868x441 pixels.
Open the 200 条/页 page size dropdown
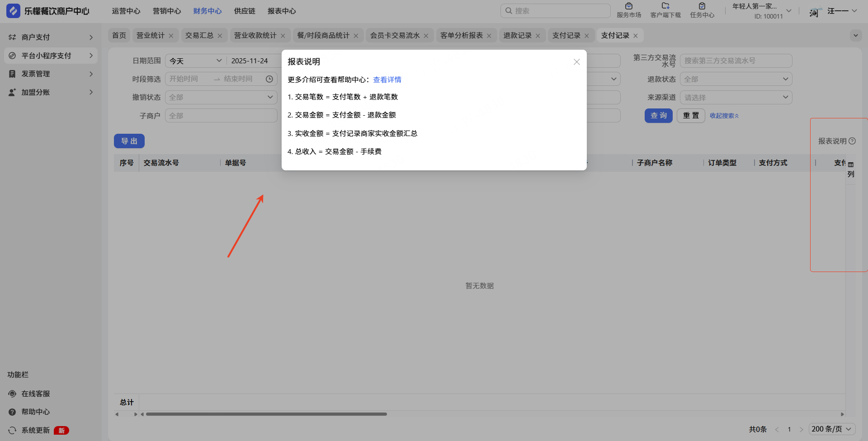[x=832, y=429]
